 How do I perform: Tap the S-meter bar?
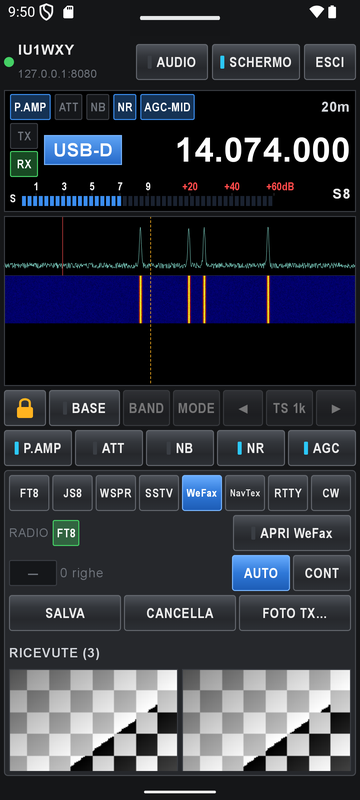(x=147, y=201)
